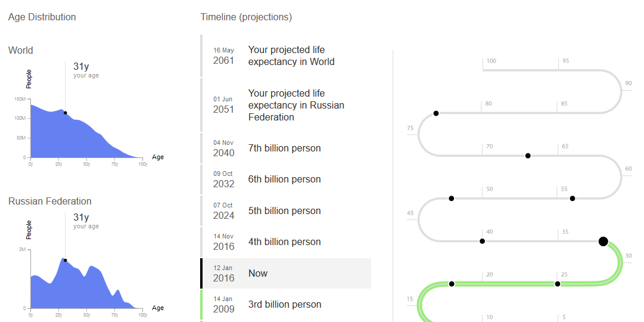644x322 pixels.
Task: Click the "4th billion person" timeline entry
Action: [x=285, y=242]
